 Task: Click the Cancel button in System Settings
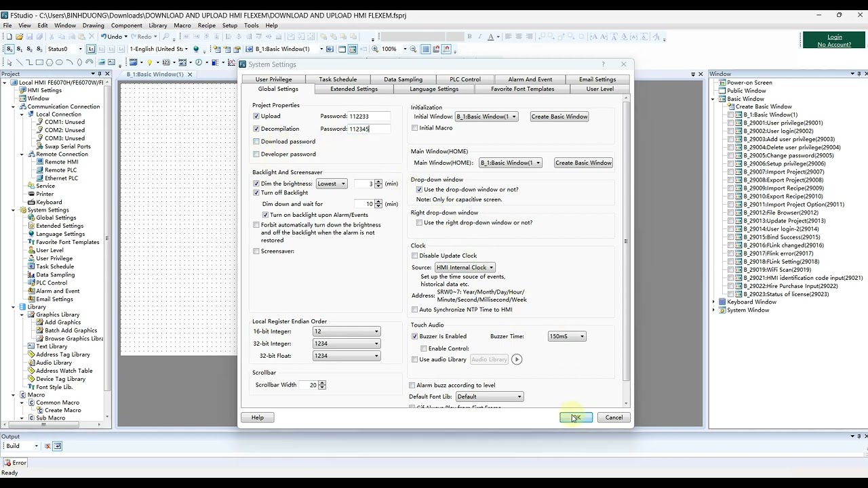(x=614, y=418)
